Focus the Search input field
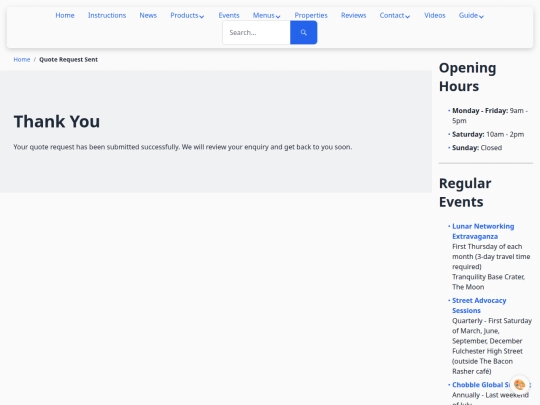540x405 pixels. pos(256,32)
